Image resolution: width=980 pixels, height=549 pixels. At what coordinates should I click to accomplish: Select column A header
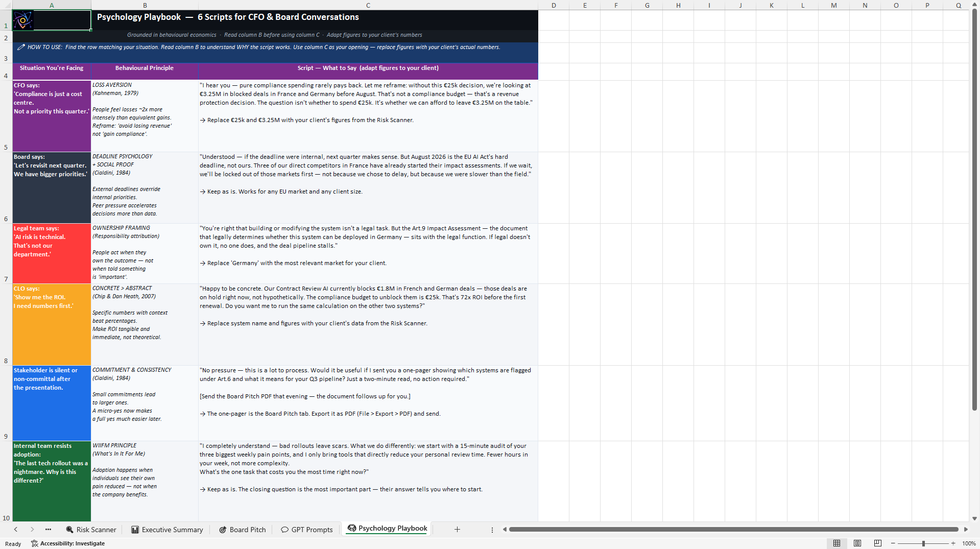[52, 5]
